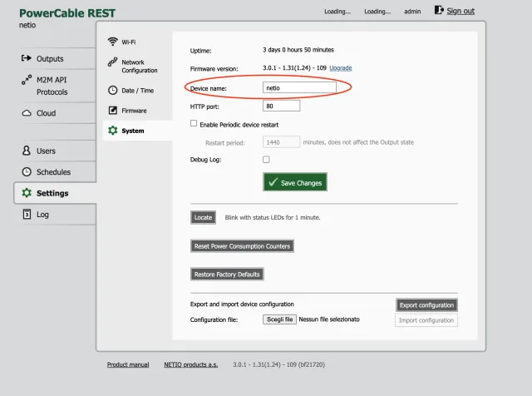Open Schedules via the clock icon

click(x=27, y=172)
